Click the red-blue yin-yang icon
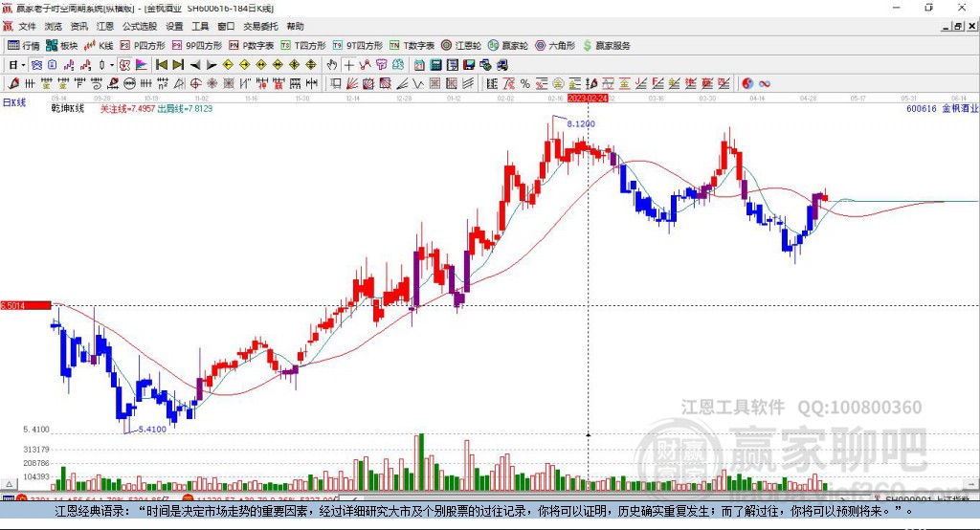This screenshot has height=530, width=980. coord(747,83)
